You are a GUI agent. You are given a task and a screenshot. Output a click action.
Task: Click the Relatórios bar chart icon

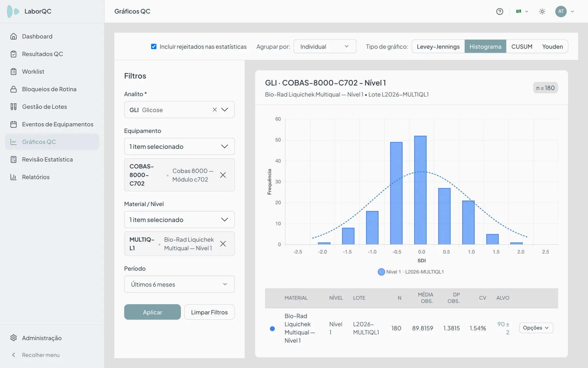(x=13, y=177)
